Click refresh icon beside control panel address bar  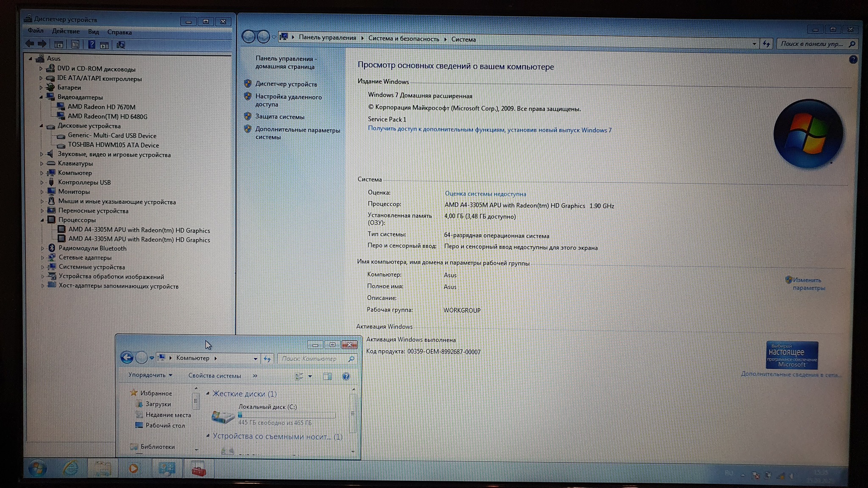(766, 44)
